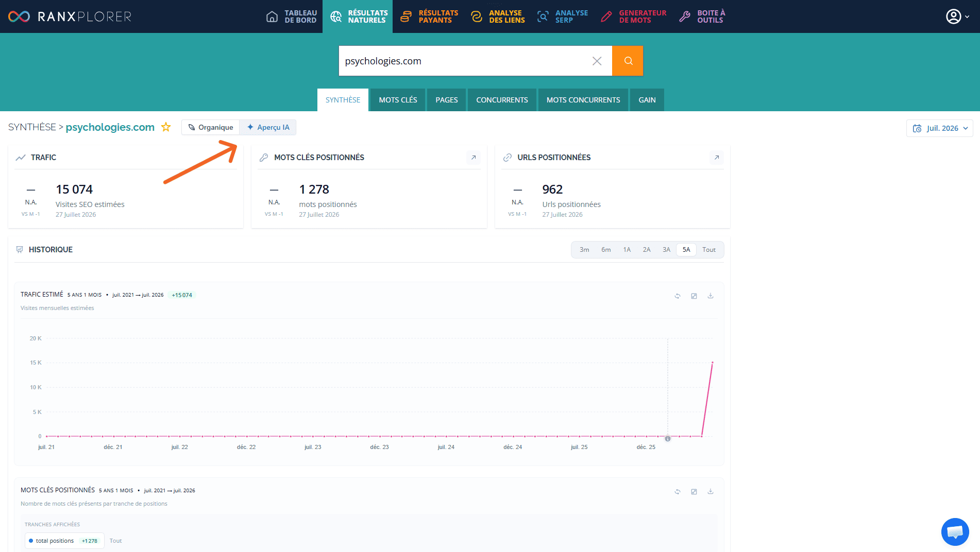
Task: Click the 15 074 visites SEO value
Action: click(74, 189)
